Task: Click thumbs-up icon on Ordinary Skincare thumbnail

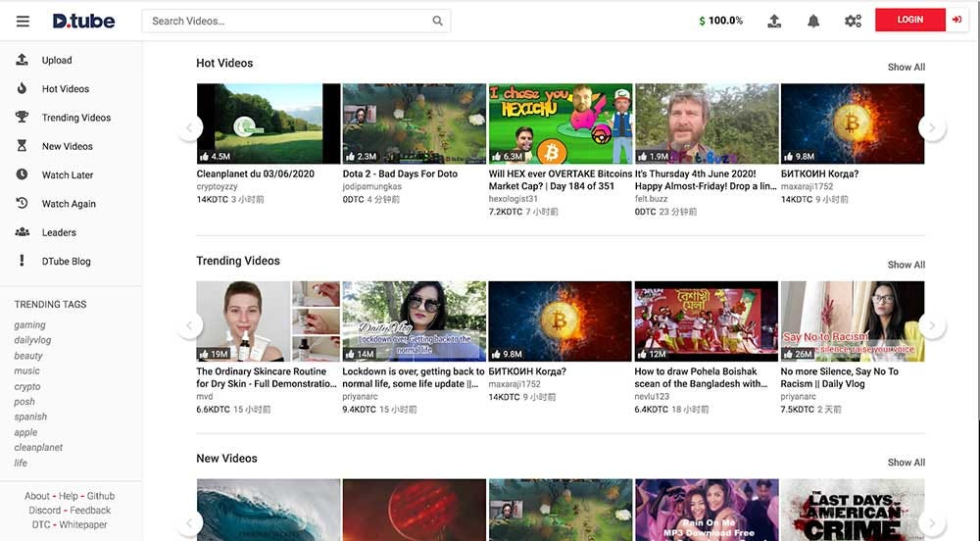Action: tap(204, 354)
